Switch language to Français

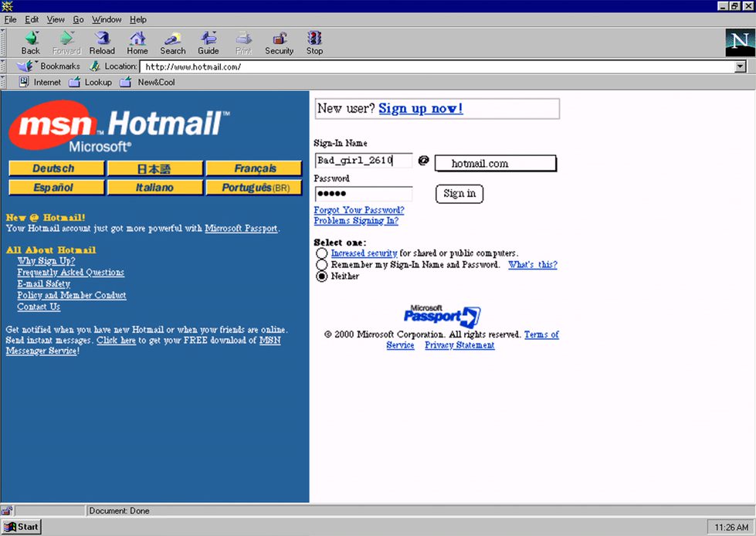point(253,168)
